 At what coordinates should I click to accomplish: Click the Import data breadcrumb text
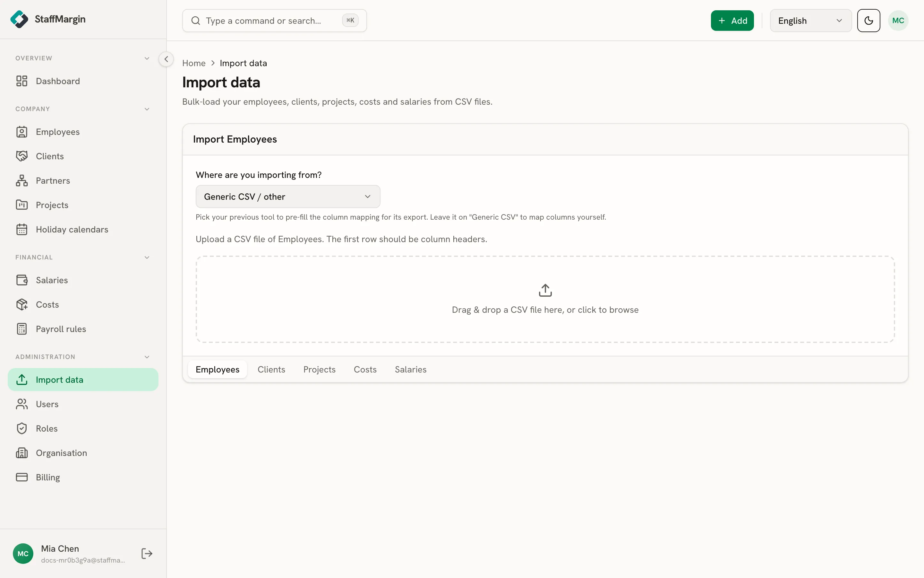coord(243,63)
